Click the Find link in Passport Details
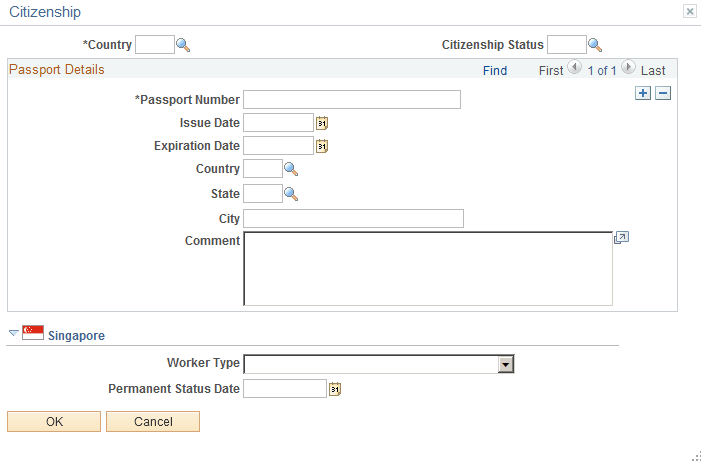This screenshot has height=462, width=701. pyautogui.click(x=494, y=71)
